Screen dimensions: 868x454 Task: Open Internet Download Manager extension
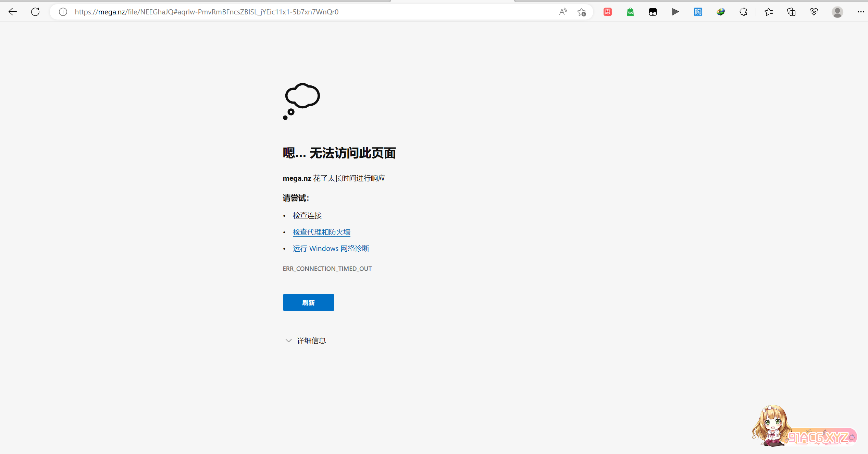click(721, 12)
